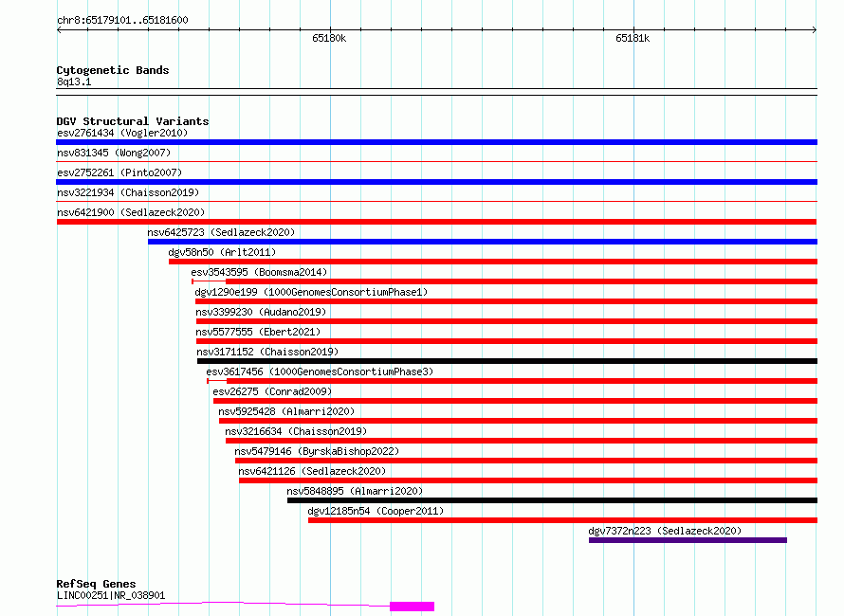Select red bar under esv3617456
Viewport: 844px width, 616px height.
523,381
